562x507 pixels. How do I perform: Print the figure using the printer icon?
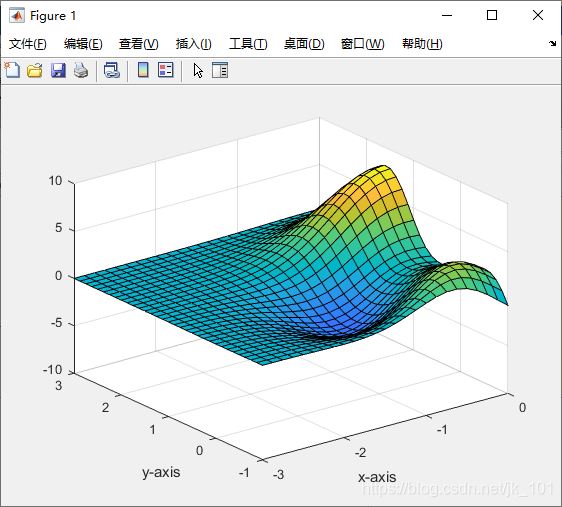(81, 70)
